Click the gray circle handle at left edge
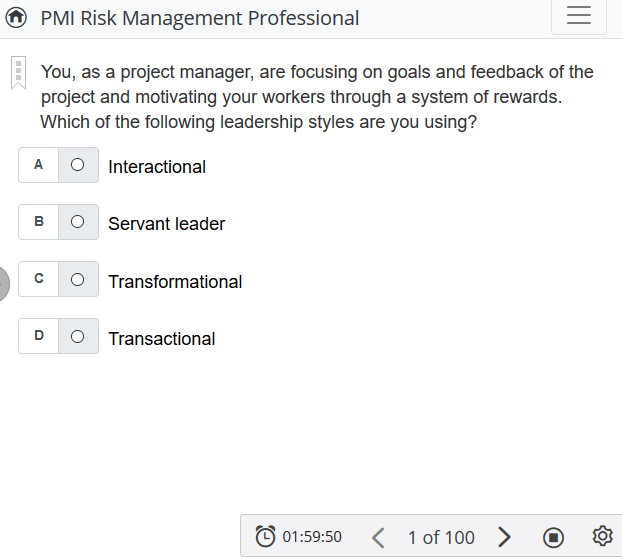622x558 pixels. [x=3, y=283]
